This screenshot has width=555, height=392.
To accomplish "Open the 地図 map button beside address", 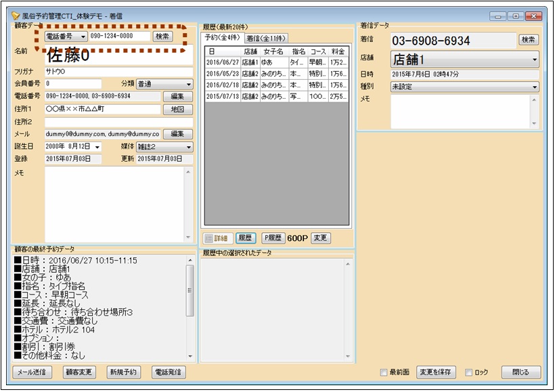I will coord(177,109).
